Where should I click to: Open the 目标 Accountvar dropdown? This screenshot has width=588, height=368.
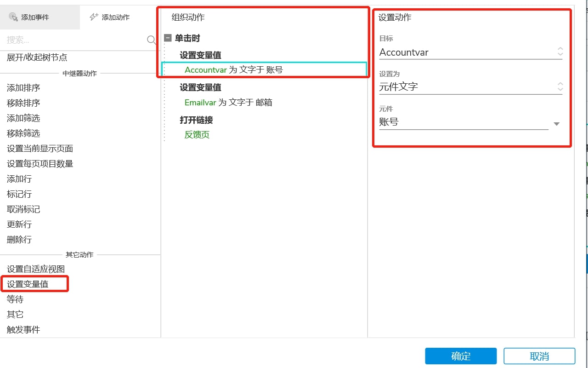point(470,52)
